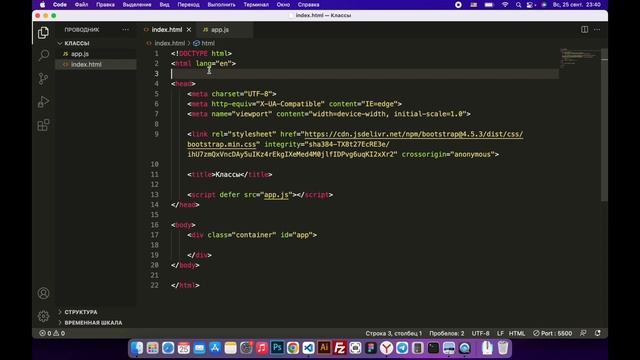This screenshot has height=360, width=640.
Task: Click the bootstrap CDN link on line 9
Action: 413,134
